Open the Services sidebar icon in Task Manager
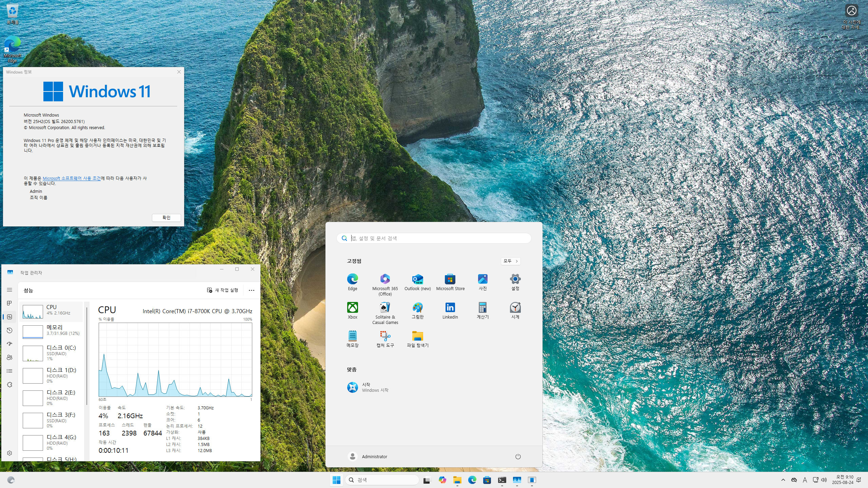Viewport: 868px width, 488px height. tap(9, 385)
